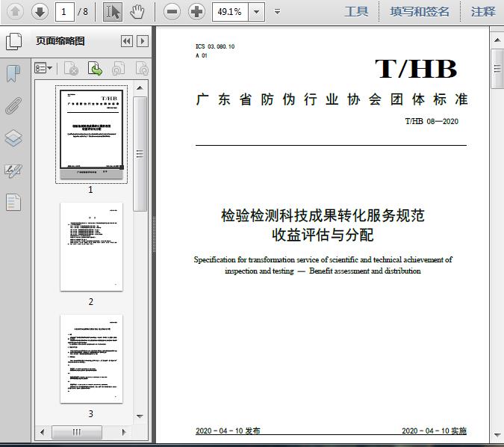Click the page number input field

(65, 12)
